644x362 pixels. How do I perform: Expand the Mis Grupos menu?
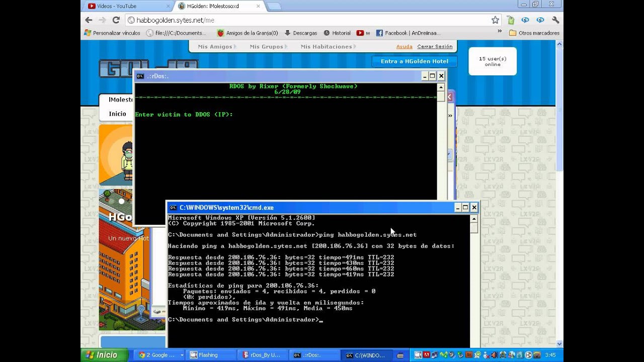(x=268, y=46)
